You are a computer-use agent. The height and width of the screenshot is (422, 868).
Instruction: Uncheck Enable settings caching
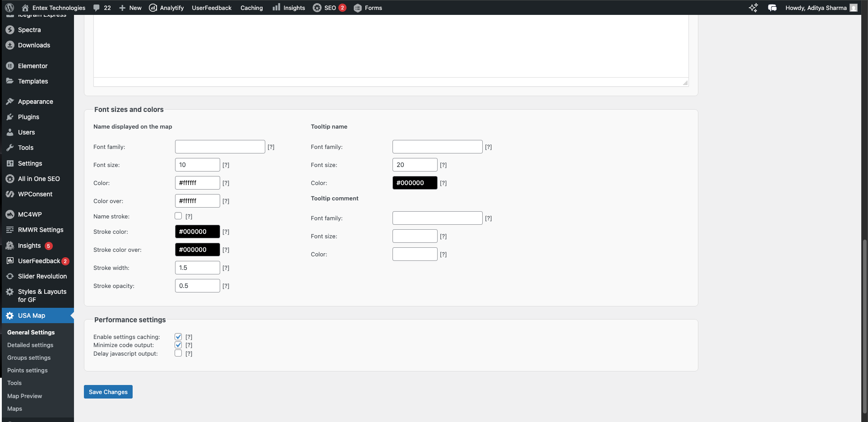[x=178, y=337]
